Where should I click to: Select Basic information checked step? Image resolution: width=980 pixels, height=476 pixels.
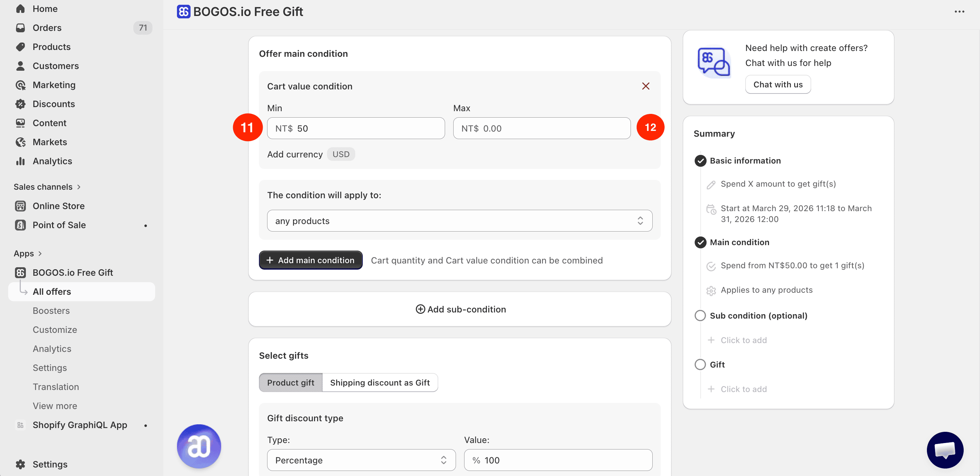[x=700, y=161]
